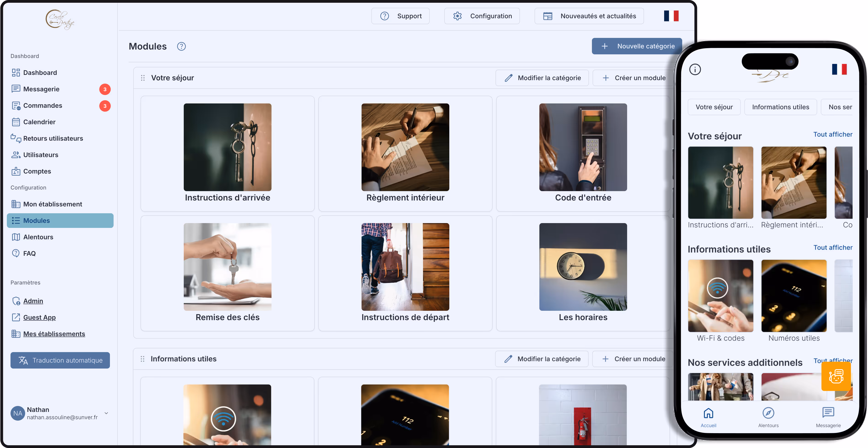Tap the Accueil home icon on phone
This screenshot has height=448, width=868.
708,413
